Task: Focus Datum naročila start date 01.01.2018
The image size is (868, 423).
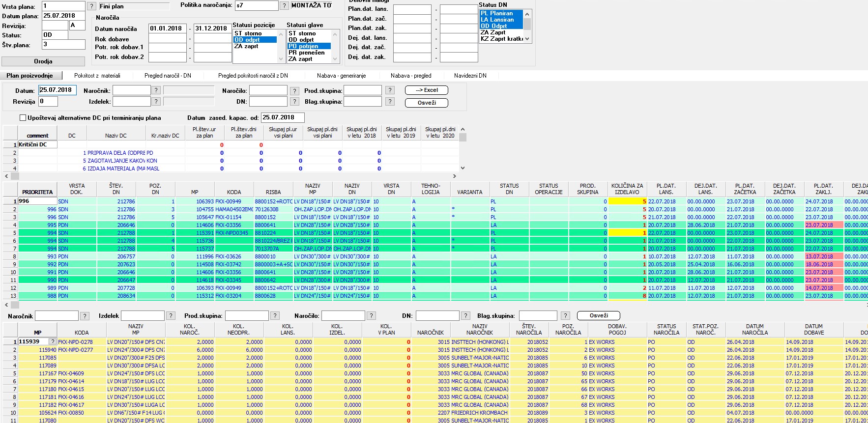Action: 168,28
